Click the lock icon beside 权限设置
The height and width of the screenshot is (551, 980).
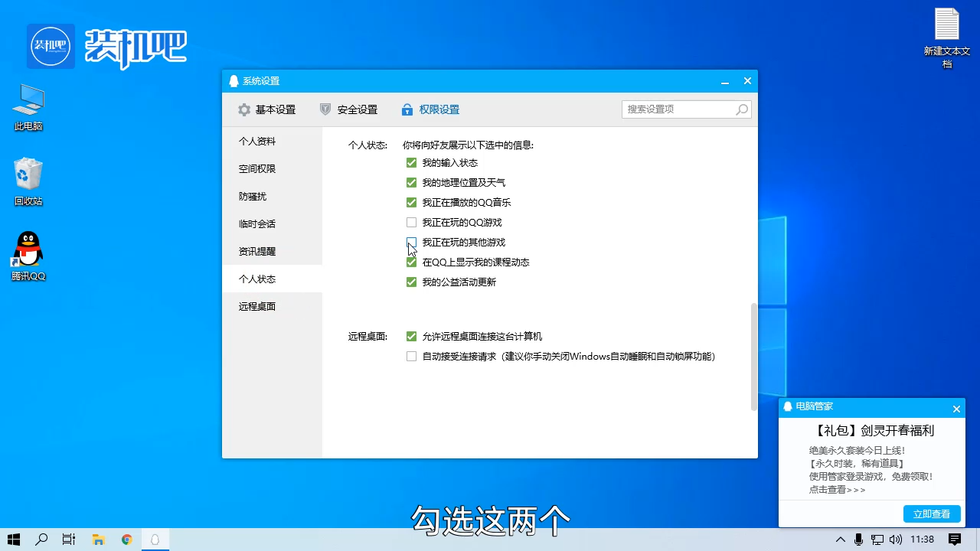click(x=407, y=109)
